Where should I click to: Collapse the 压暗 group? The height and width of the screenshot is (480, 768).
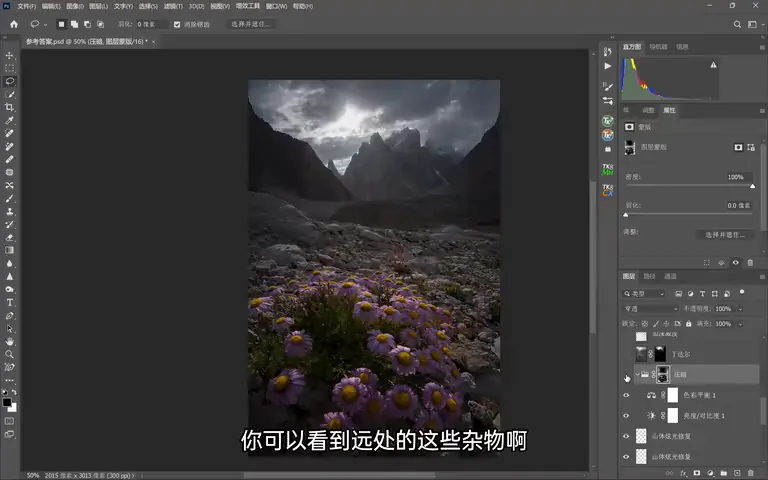[x=637, y=375]
